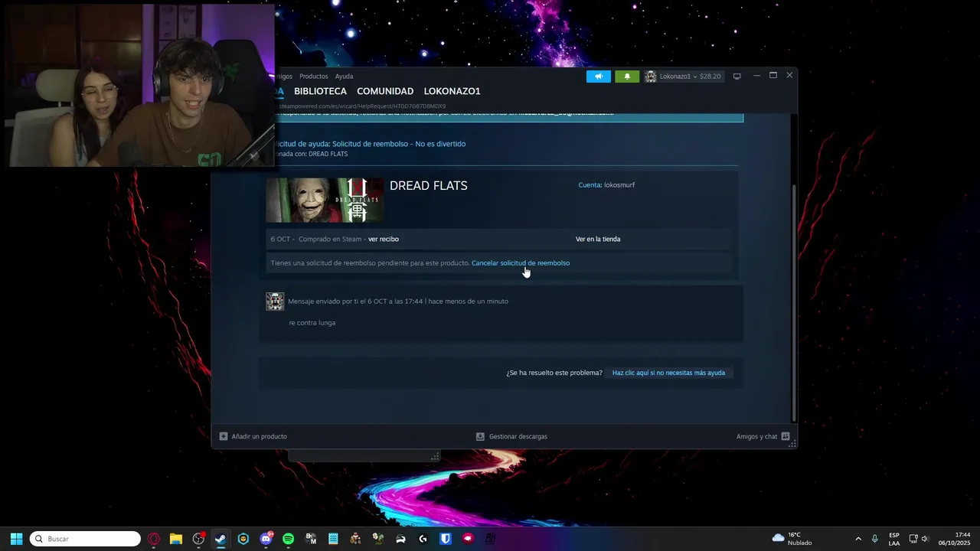Open Spotify from the taskbar

288,539
